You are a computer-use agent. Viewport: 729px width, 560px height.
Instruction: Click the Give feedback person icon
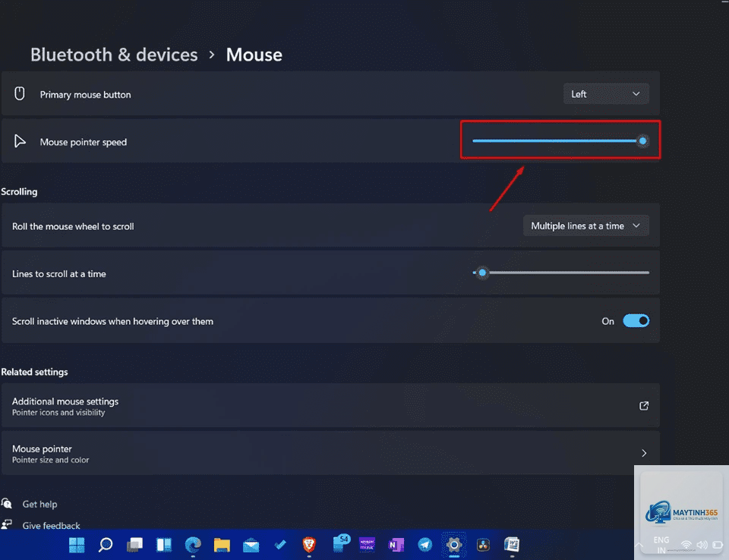coord(7,525)
